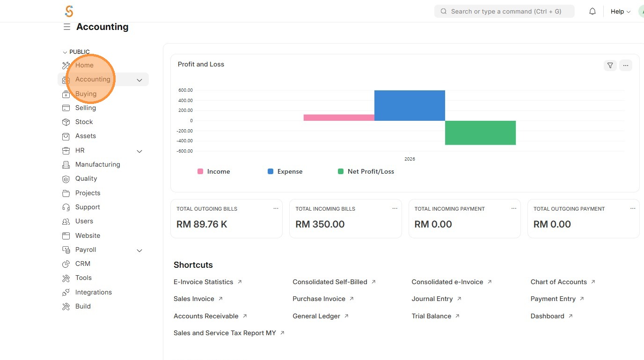The width and height of the screenshot is (644, 360).
Task: Open Tools via its sidebar icon
Action: tap(66, 278)
